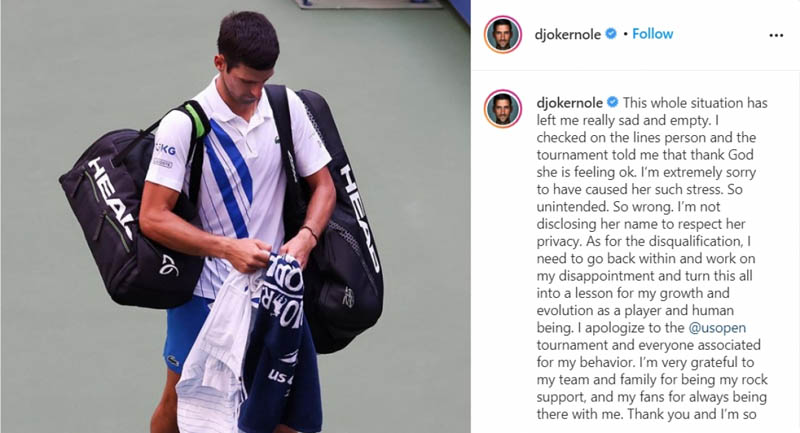Viewport: 800px width, 433px height.
Task: Click verified badge next to caption username
Action: (x=613, y=103)
